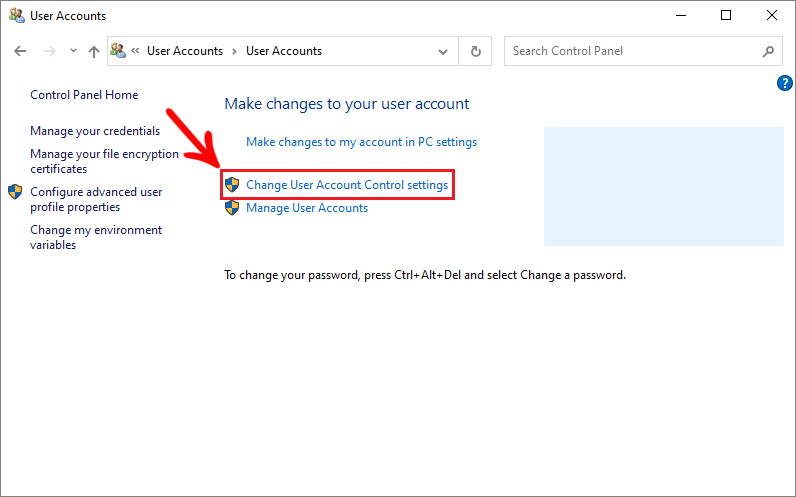
Task: Open the recent locations dropdown arrow
Action: click(x=73, y=51)
